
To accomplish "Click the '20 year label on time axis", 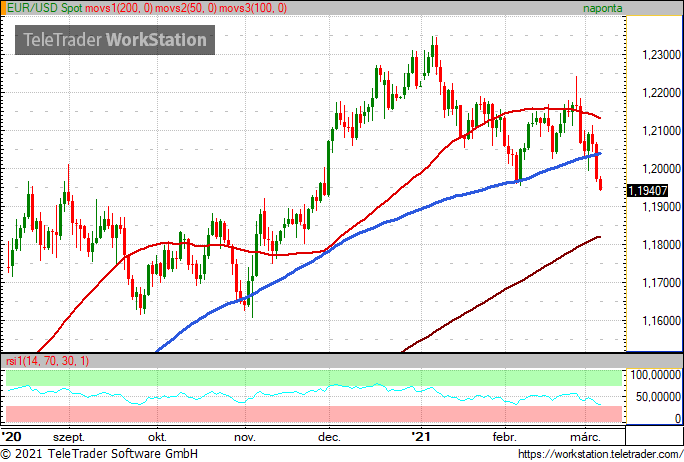I will 11,437.
